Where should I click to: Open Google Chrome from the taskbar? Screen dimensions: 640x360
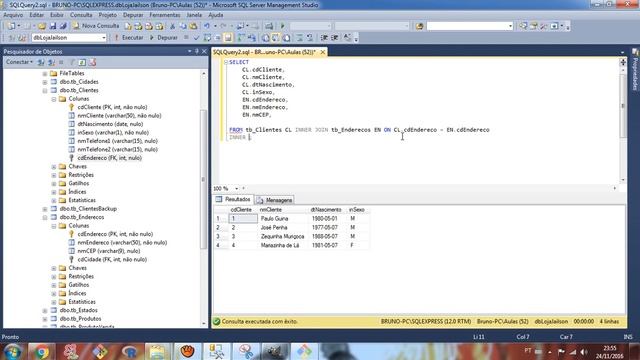[x=41, y=351]
